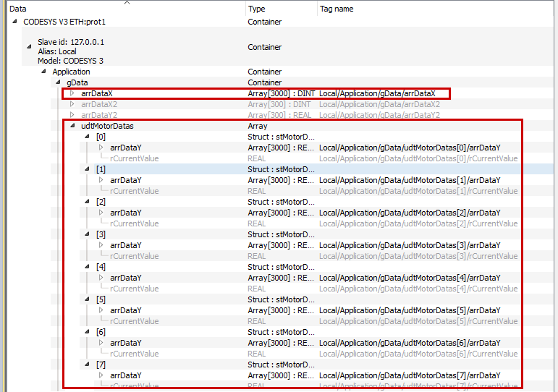Expand the arrDataX array node

[72, 94]
